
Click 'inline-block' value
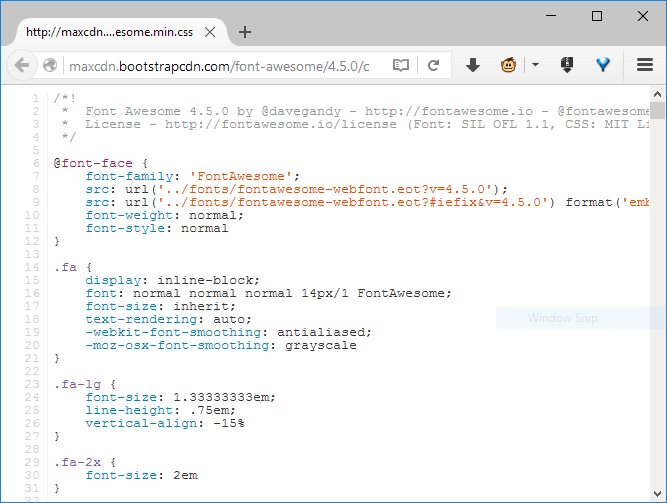coord(205,280)
